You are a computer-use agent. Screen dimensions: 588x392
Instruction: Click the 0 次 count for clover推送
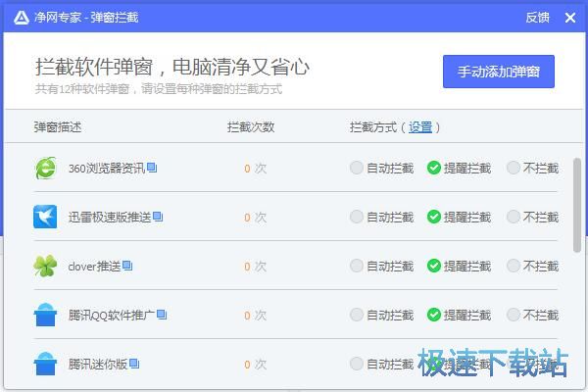256,266
